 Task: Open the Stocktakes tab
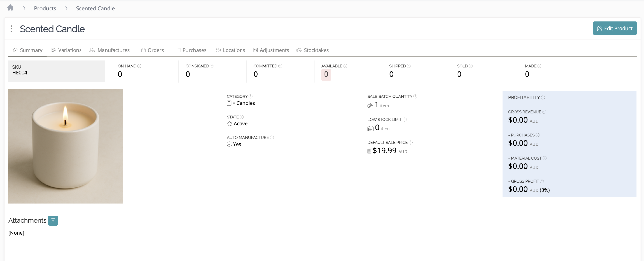(312, 50)
